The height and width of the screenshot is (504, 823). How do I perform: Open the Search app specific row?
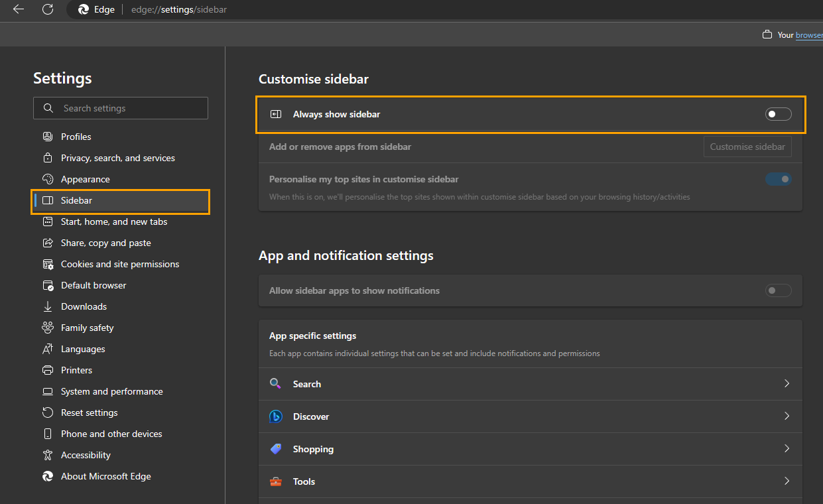pyautogui.click(x=531, y=384)
